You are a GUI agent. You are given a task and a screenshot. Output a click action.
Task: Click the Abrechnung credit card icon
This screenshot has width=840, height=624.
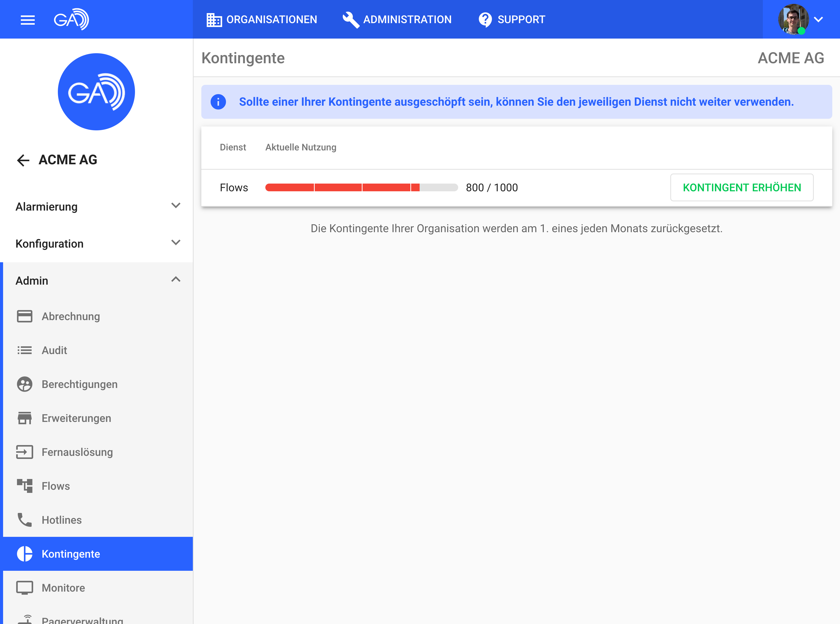coord(24,316)
